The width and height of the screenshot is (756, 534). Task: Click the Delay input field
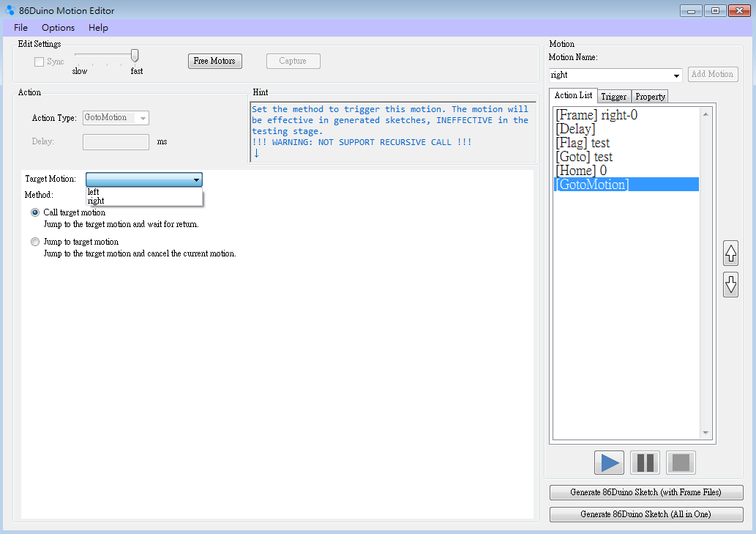coord(116,142)
